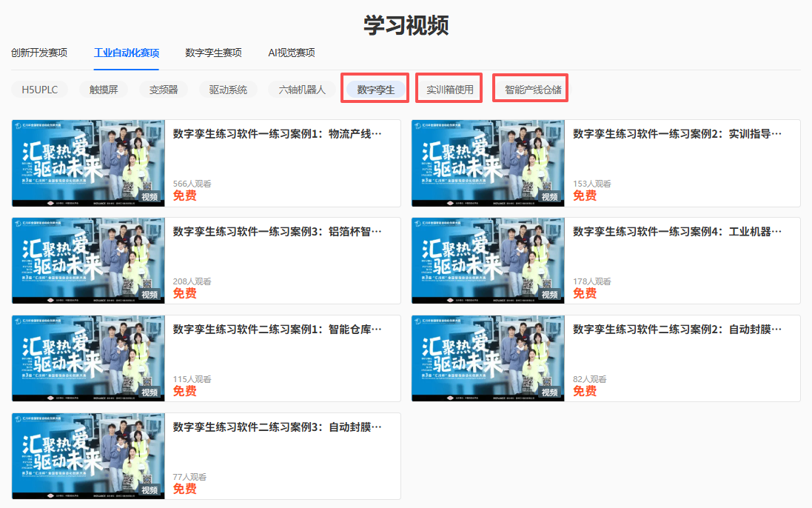The image size is (812, 508).
Task: Select the 创新开发赛项 tab
Action: 38,53
